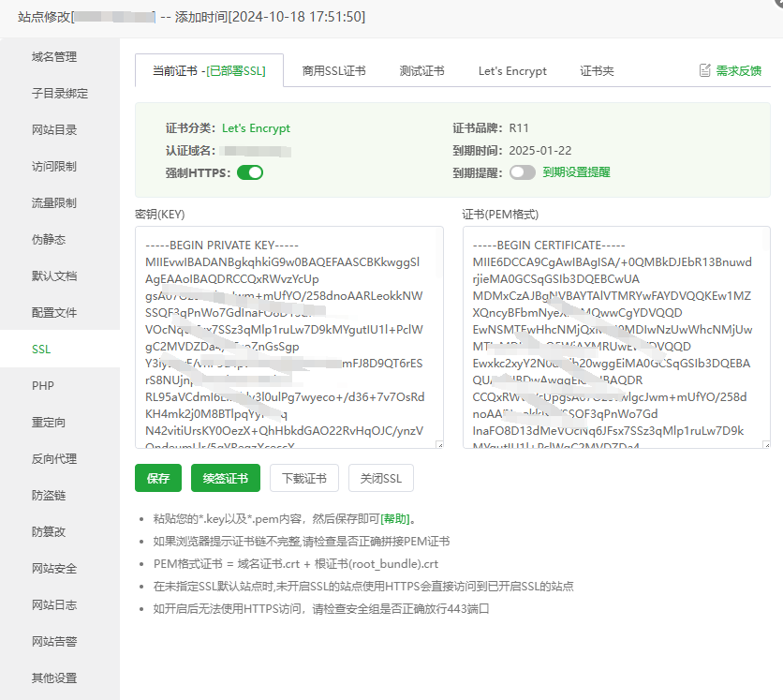783x700 pixels.
Task: Click inside the 密钥(KEY) text area
Action: [289, 337]
